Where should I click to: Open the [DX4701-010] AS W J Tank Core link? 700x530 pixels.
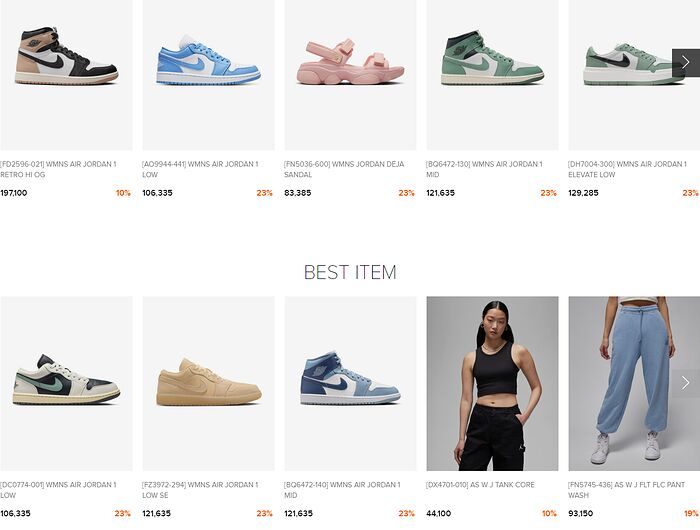[x=480, y=484]
